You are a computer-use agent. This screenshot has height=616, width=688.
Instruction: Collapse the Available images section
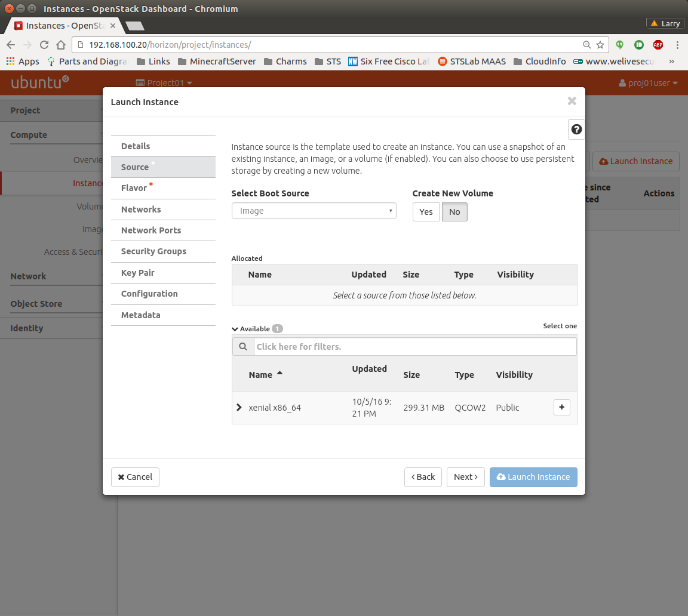235,329
